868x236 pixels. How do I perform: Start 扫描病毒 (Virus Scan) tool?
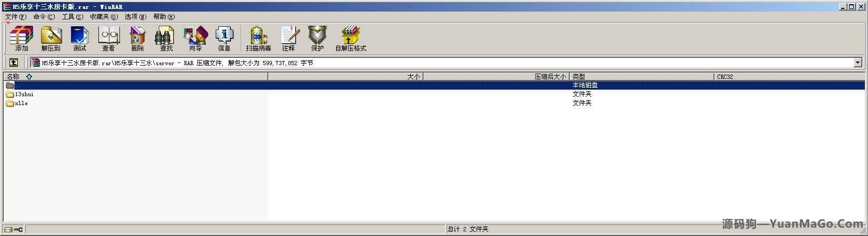(258, 38)
